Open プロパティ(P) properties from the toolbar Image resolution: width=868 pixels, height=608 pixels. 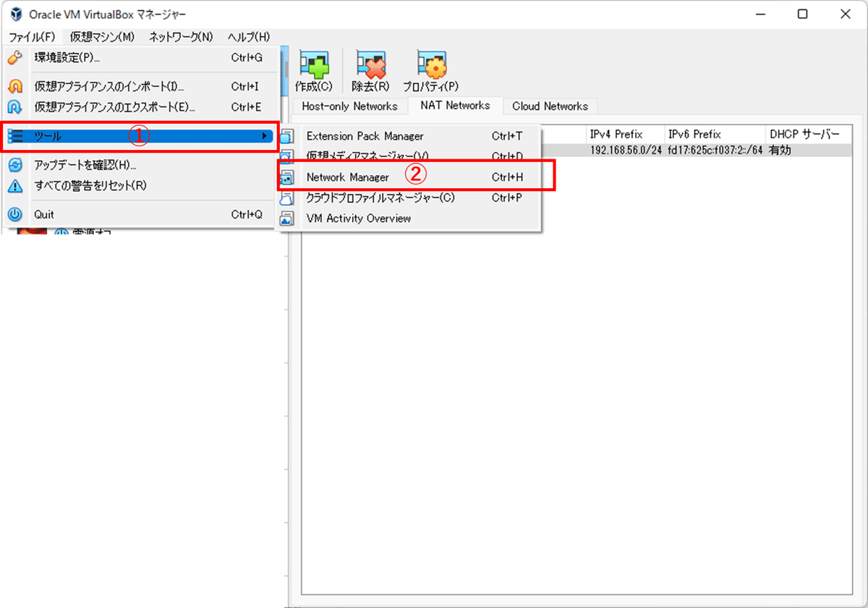click(431, 72)
